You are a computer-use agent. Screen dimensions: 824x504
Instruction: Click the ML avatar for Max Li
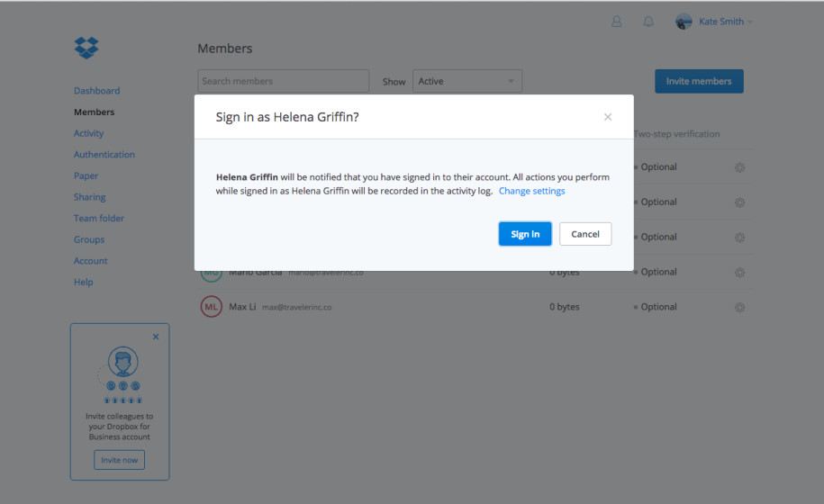212,307
